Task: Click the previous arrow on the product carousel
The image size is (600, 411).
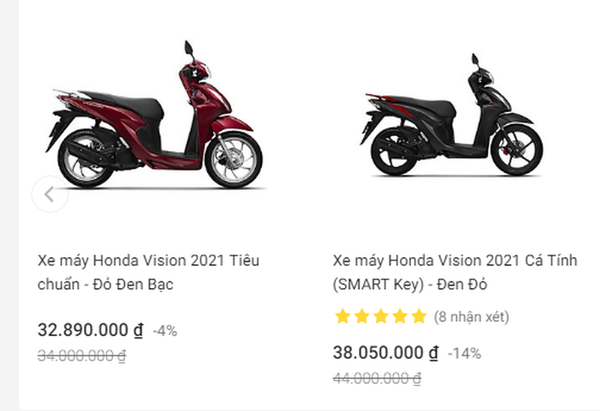Action: click(49, 195)
